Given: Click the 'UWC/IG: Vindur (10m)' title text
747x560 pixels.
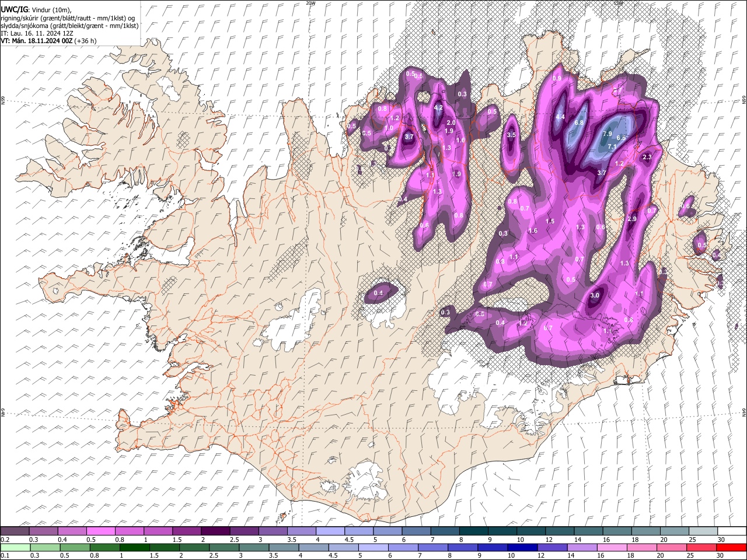Looking at the screenshot, I should coord(36,9).
